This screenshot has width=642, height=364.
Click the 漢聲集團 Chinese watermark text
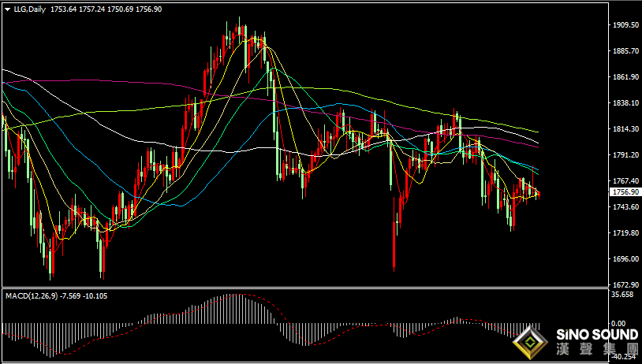click(597, 349)
